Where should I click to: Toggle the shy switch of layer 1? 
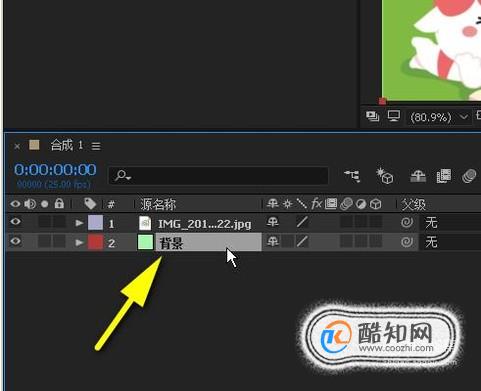273,222
